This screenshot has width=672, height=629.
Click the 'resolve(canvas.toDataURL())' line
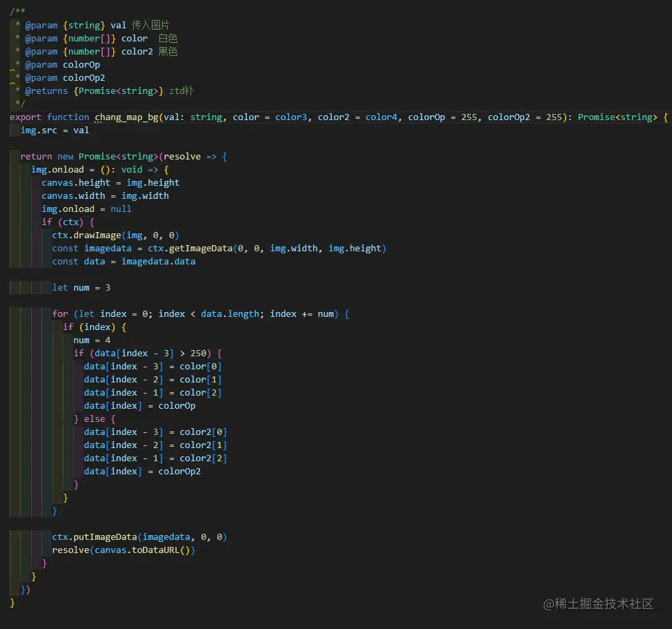coord(123,550)
